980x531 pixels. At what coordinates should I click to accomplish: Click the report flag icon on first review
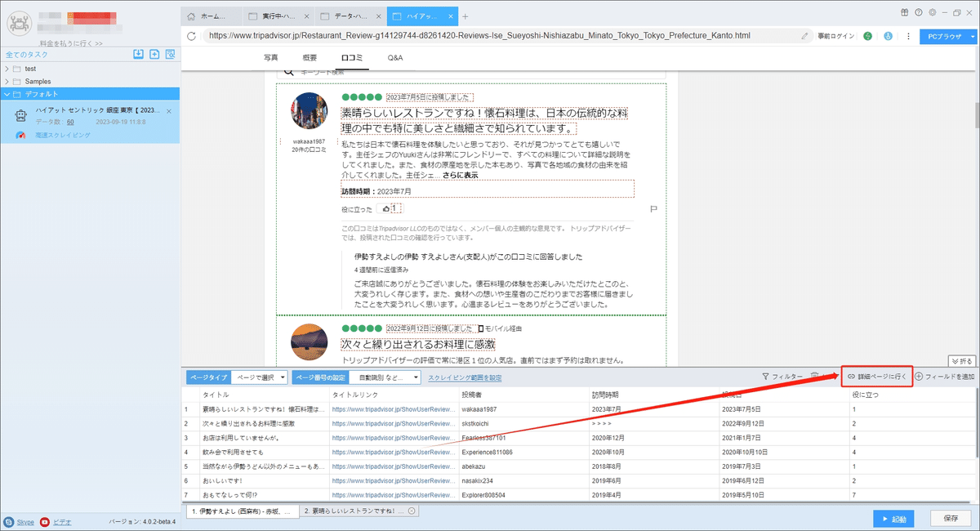[x=654, y=209]
